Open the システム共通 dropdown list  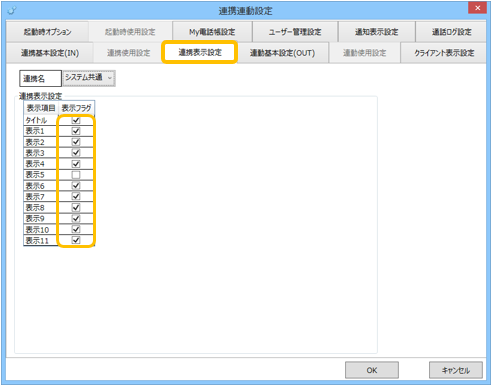(89, 78)
